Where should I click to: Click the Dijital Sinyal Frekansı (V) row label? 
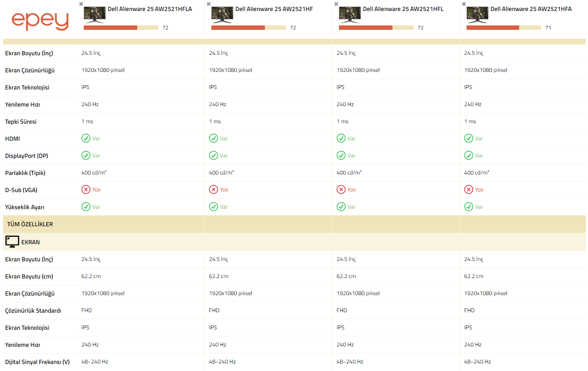[x=38, y=362]
